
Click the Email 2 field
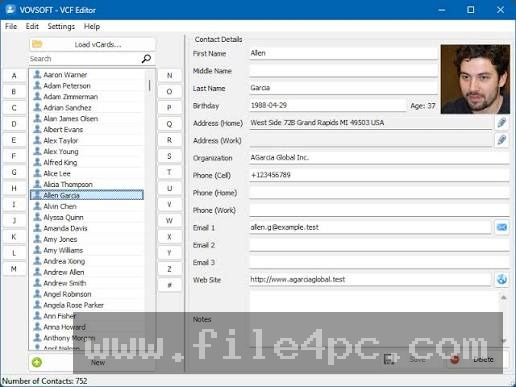pos(379,245)
